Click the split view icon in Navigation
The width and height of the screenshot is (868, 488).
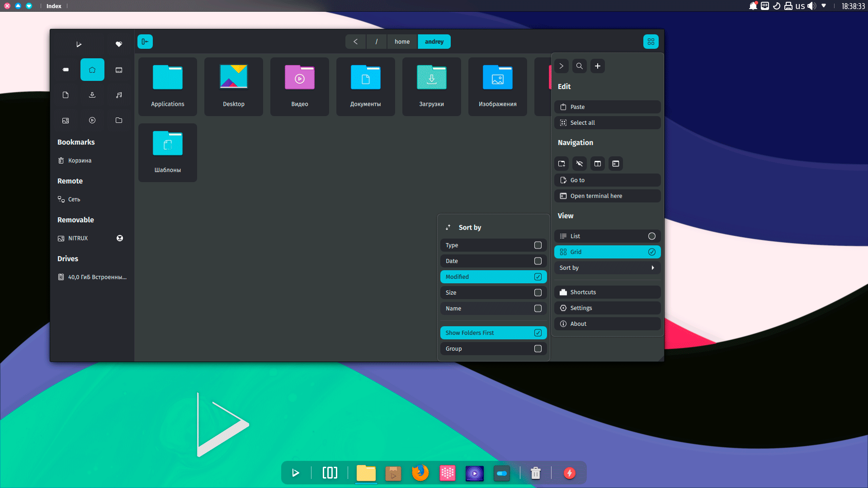click(597, 164)
